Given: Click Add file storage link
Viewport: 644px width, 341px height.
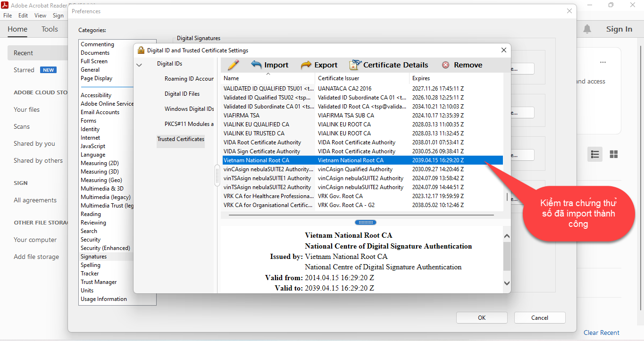Looking at the screenshot, I should (x=36, y=257).
